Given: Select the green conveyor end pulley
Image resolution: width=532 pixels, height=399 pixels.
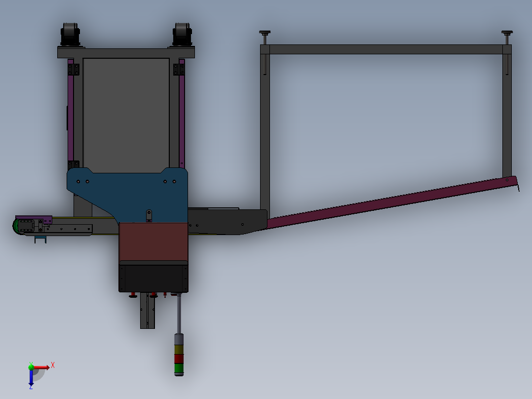Looking at the screenshot, I should 15,226.
